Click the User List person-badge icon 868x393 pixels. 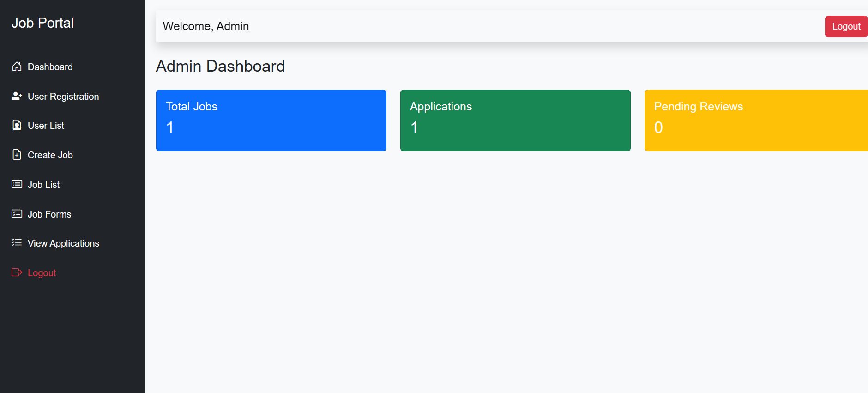pos(17,125)
